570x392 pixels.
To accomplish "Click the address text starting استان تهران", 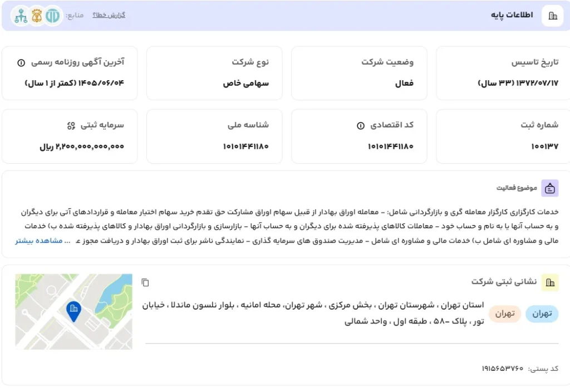I will (313, 313).
